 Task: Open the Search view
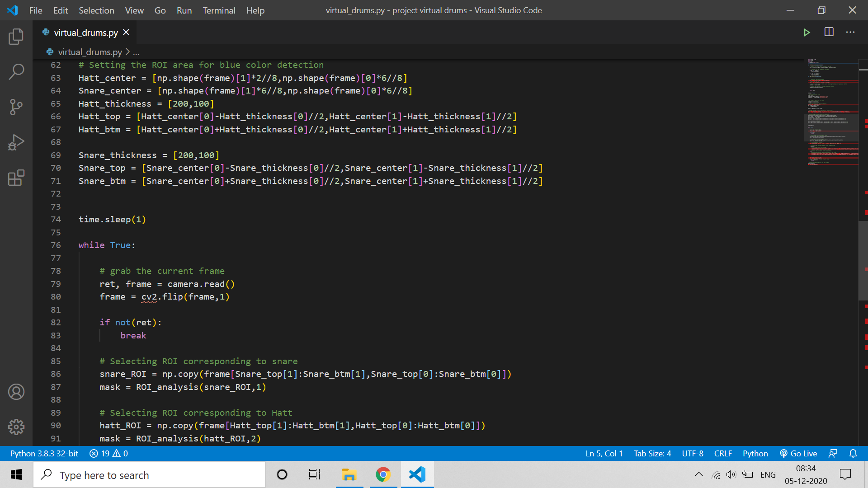[x=16, y=71]
